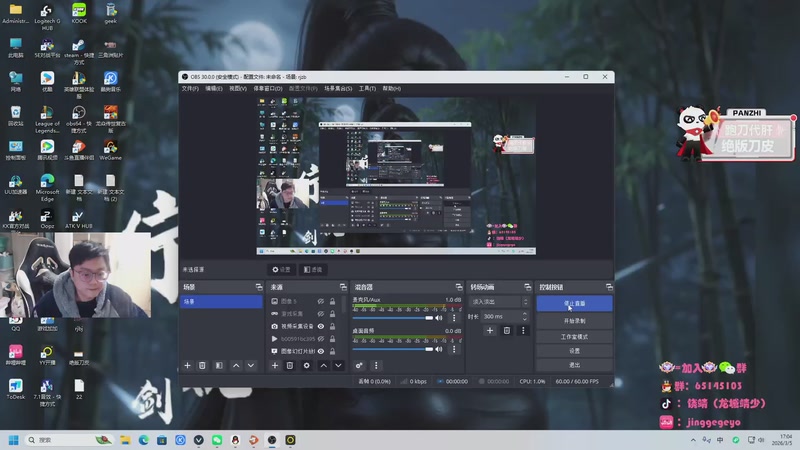Pop out the Sources dock panel
The image size is (800, 450).
(x=343, y=287)
